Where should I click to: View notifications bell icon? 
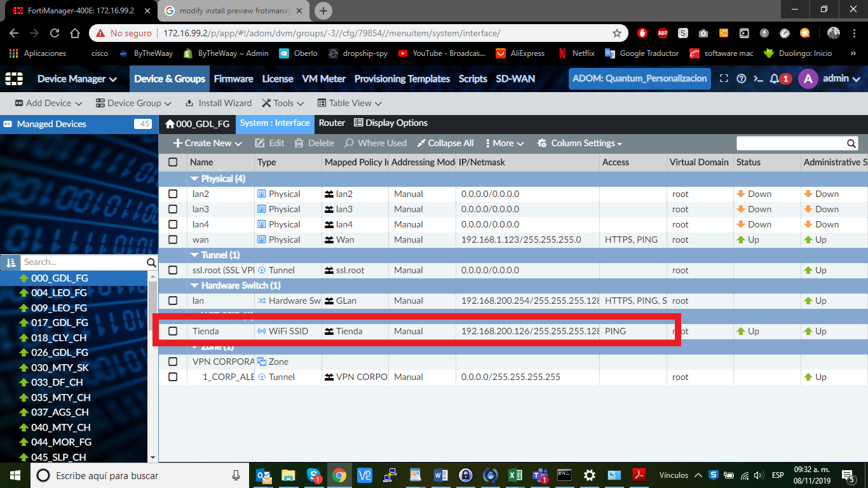click(x=775, y=79)
